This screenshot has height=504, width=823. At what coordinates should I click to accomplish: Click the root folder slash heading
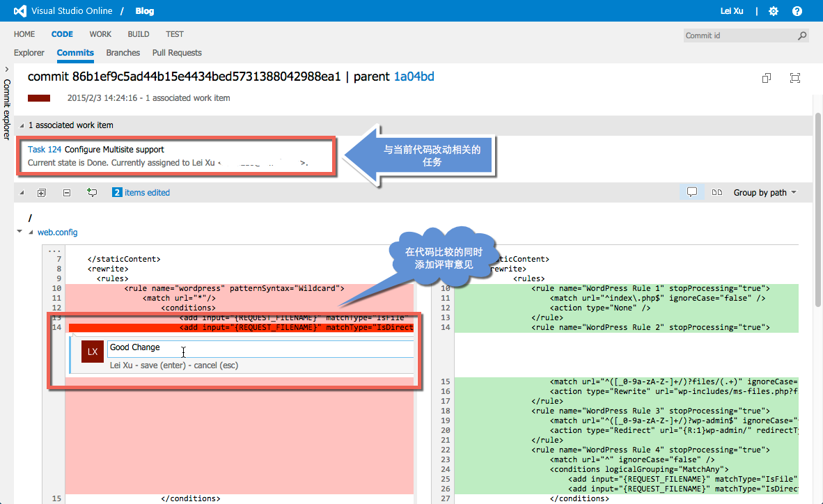30,217
